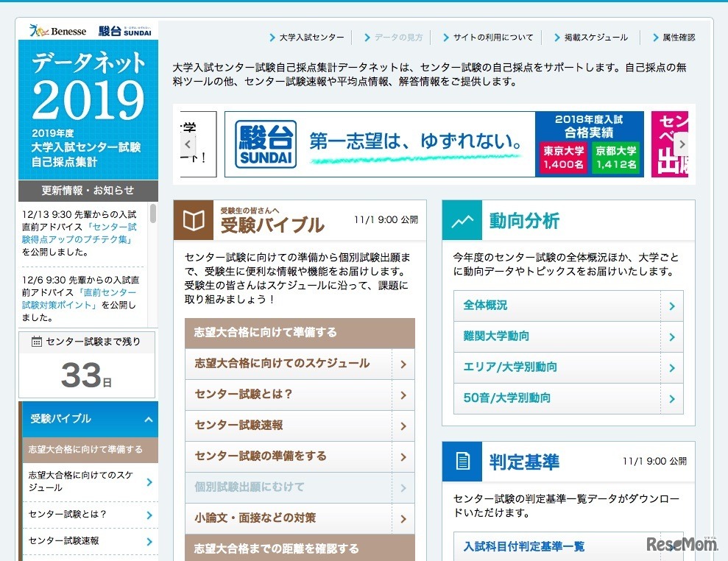Click sidebar arrow next to 志望大合格に向けてのスケジュール

pos(149,482)
